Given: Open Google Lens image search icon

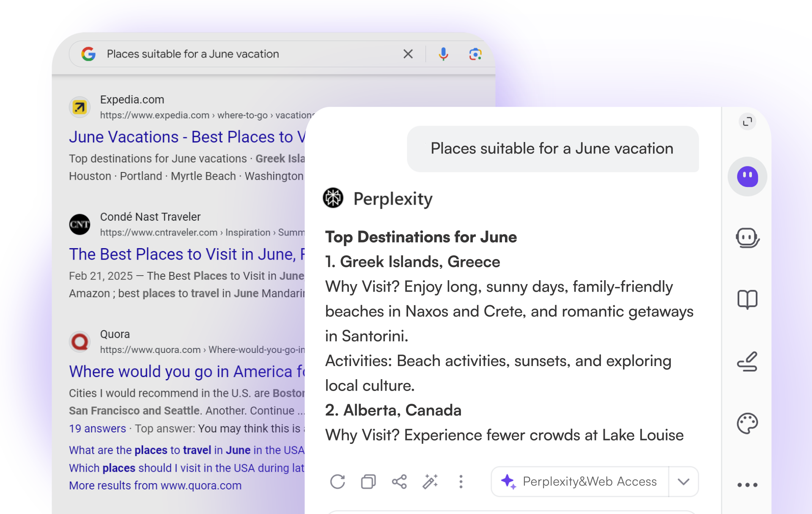Looking at the screenshot, I should click(x=475, y=54).
